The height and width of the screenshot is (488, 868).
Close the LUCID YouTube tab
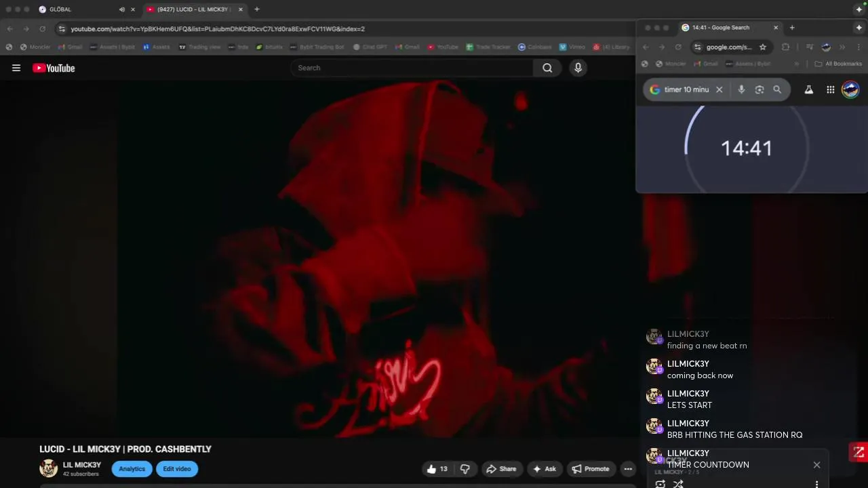pos(240,9)
